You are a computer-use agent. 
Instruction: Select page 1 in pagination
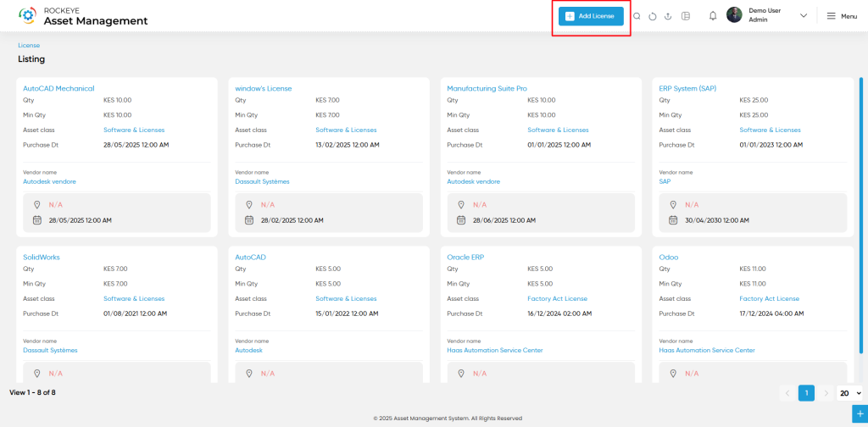tap(807, 393)
